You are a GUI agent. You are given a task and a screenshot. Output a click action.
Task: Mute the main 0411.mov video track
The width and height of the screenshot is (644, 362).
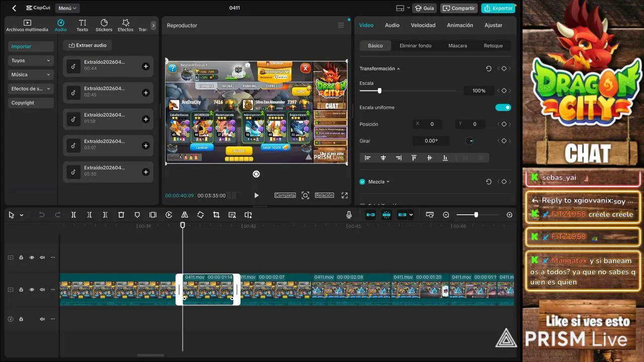[x=42, y=290]
